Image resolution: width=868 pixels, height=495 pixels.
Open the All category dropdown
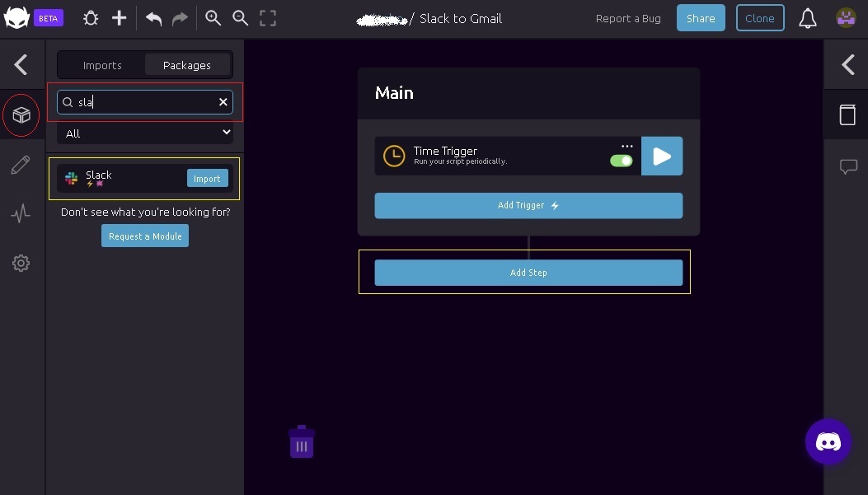(x=145, y=133)
